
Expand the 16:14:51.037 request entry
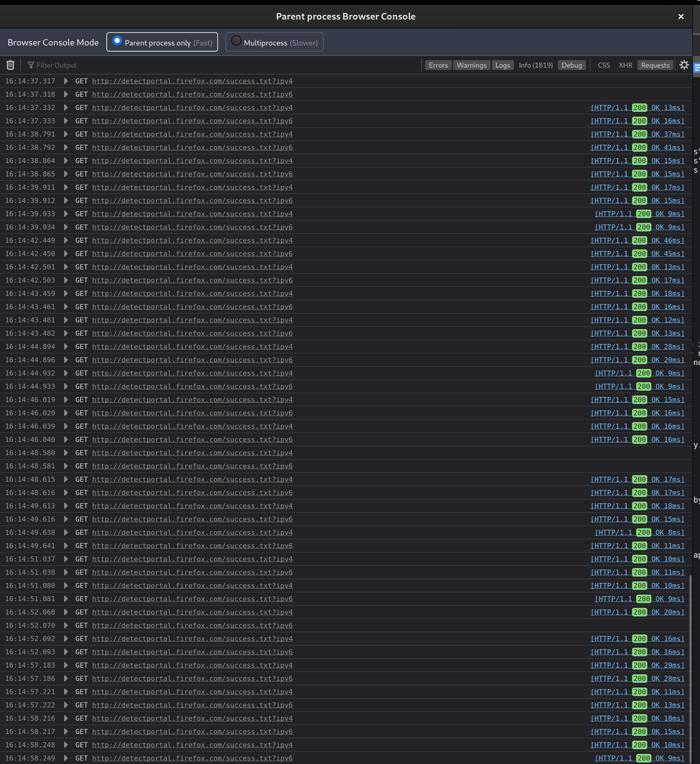click(x=66, y=559)
